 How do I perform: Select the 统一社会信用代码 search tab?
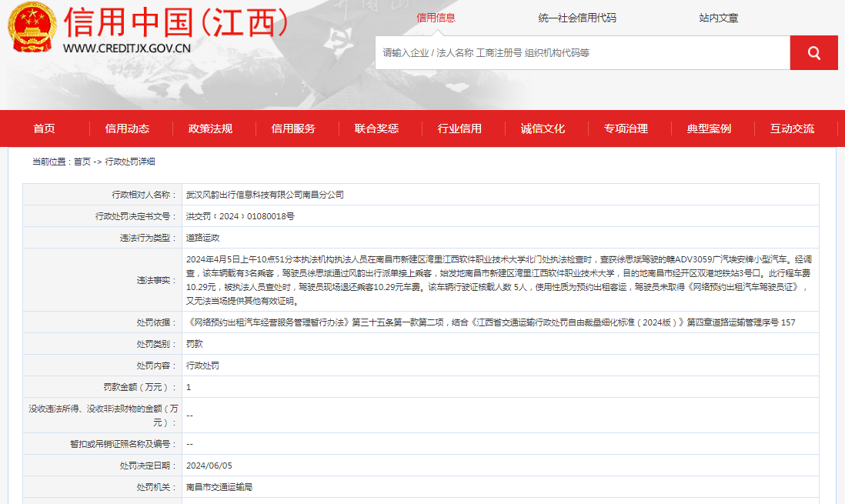point(576,18)
